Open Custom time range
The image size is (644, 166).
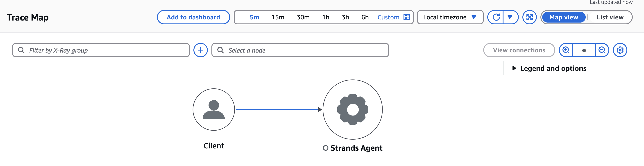click(x=388, y=17)
